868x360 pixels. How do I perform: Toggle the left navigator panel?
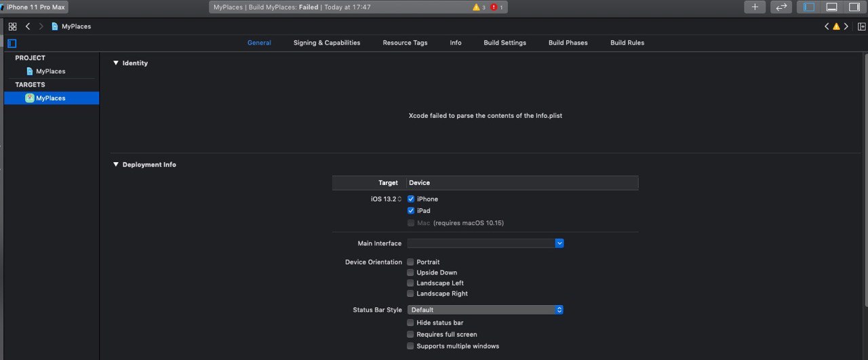pyautogui.click(x=809, y=7)
